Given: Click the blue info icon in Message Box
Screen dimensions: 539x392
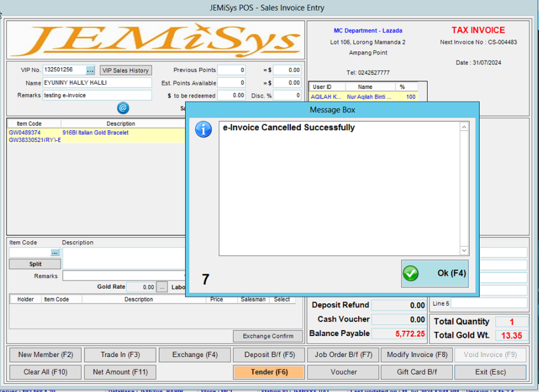Looking at the screenshot, I should coord(203,129).
